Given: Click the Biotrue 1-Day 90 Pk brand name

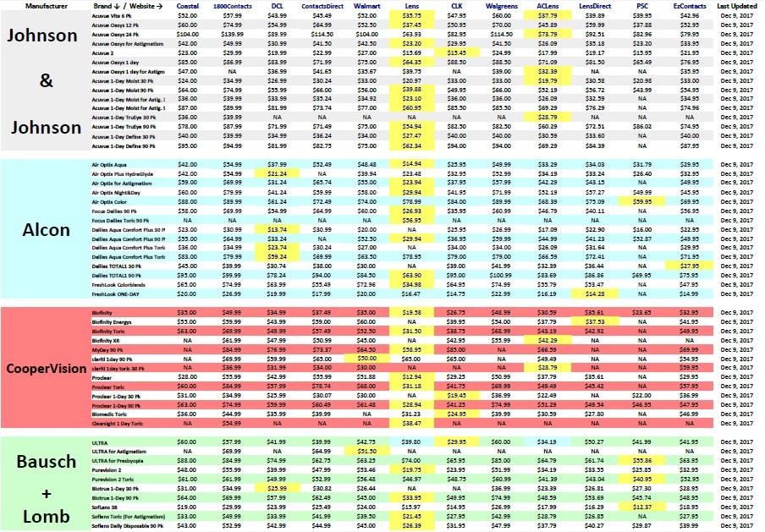Looking at the screenshot, I should pos(115,498).
